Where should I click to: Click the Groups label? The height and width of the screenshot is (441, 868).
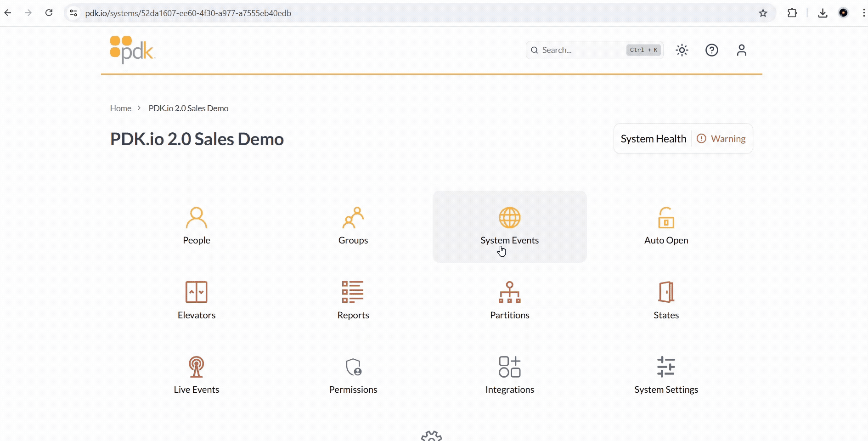click(353, 240)
